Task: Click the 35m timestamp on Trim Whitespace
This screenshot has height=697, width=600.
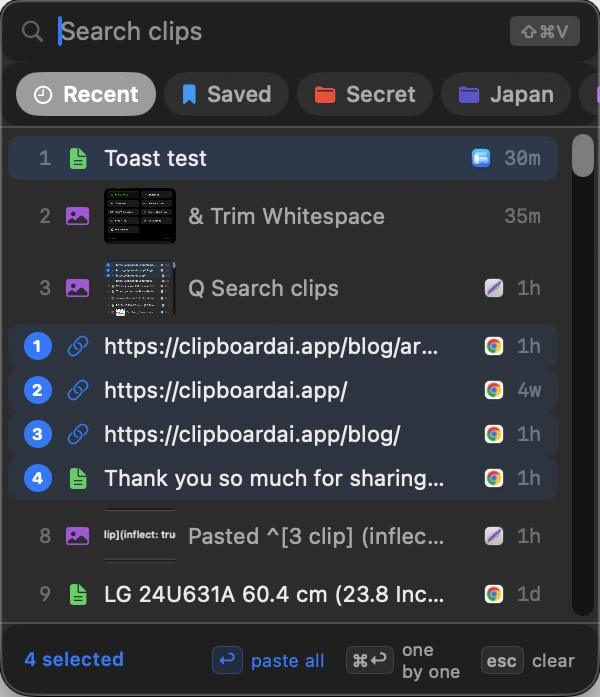Action: [x=523, y=216]
